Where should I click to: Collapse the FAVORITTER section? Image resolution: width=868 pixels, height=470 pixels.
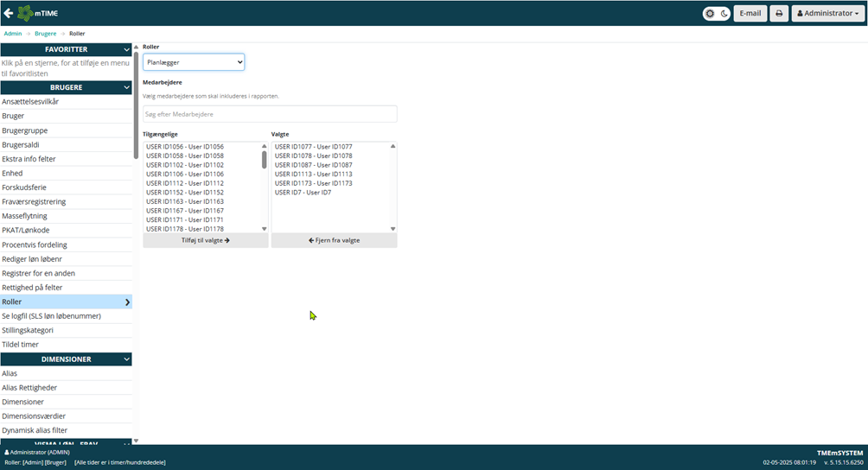(x=126, y=50)
